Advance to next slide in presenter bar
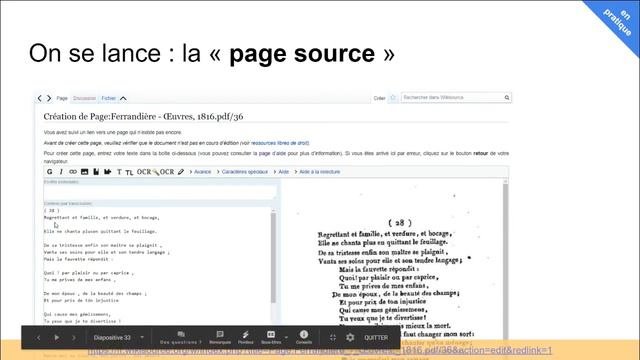This screenshot has width=640, height=360. pos(74,338)
